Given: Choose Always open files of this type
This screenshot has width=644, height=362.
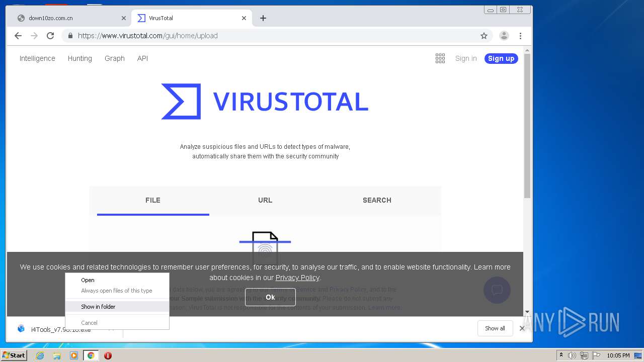Looking at the screenshot, I should point(117,291).
